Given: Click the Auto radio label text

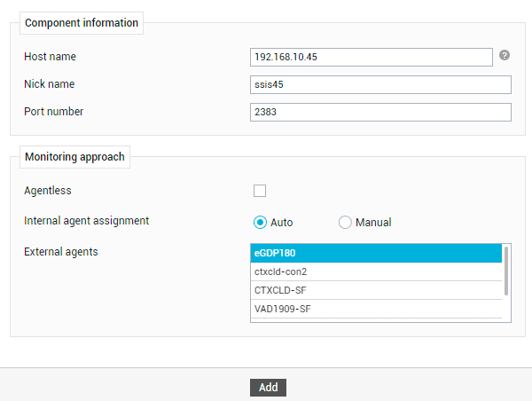Looking at the screenshot, I should tap(281, 223).
